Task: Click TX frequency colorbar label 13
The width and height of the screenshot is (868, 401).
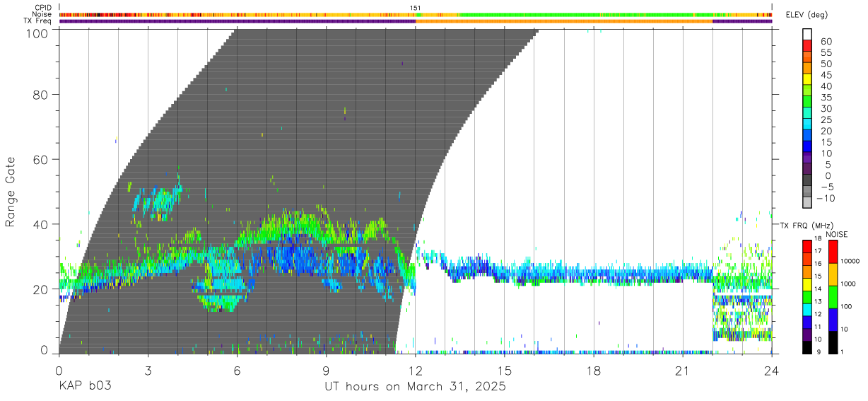Action: pyautogui.click(x=819, y=301)
